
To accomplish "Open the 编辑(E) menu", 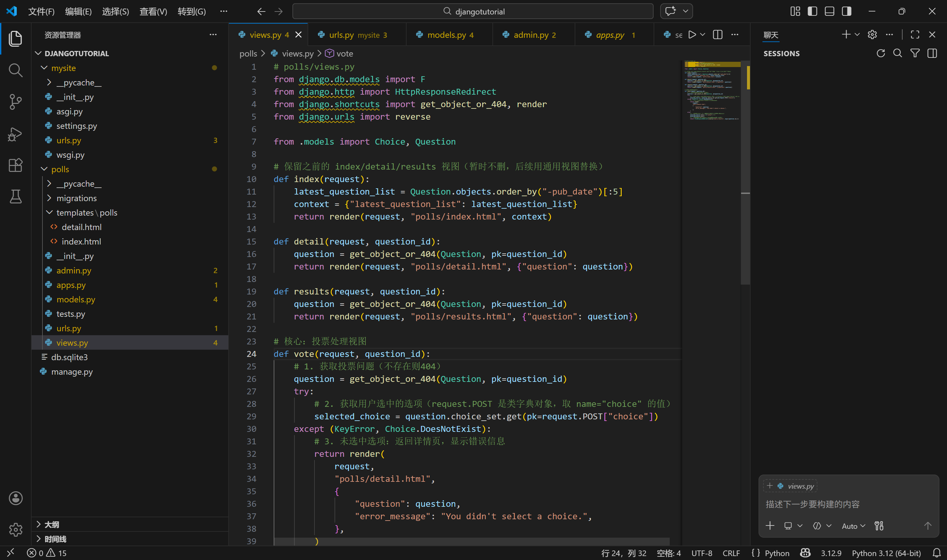I will tap(78, 11).
